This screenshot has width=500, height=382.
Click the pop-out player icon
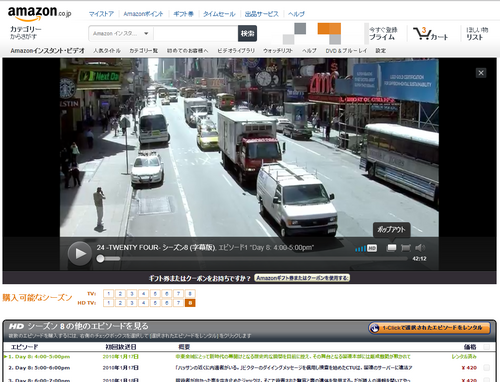coord(391,248)
